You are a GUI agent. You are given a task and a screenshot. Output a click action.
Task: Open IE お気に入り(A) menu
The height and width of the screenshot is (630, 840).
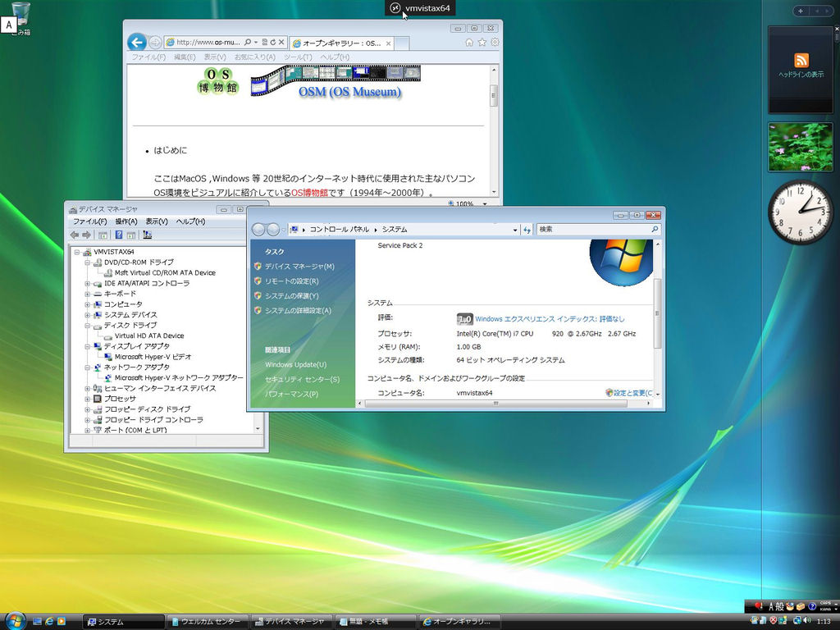click(255, 57)
